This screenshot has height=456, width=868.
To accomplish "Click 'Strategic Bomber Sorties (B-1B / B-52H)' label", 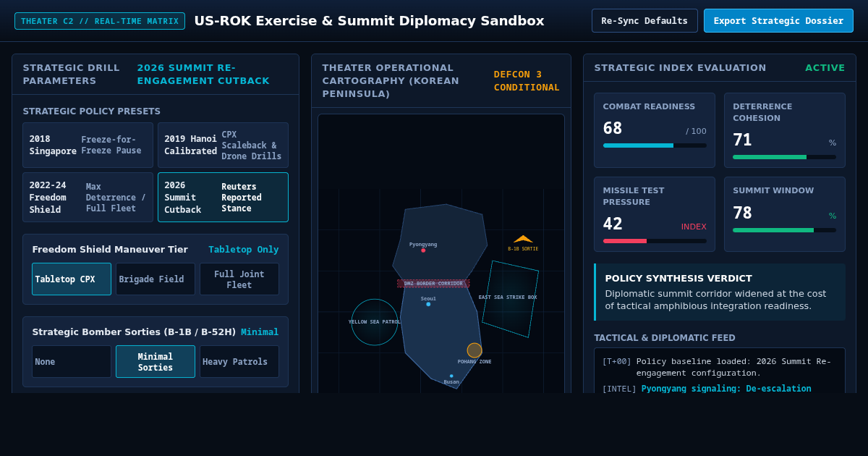I will (x=134, y=332).
